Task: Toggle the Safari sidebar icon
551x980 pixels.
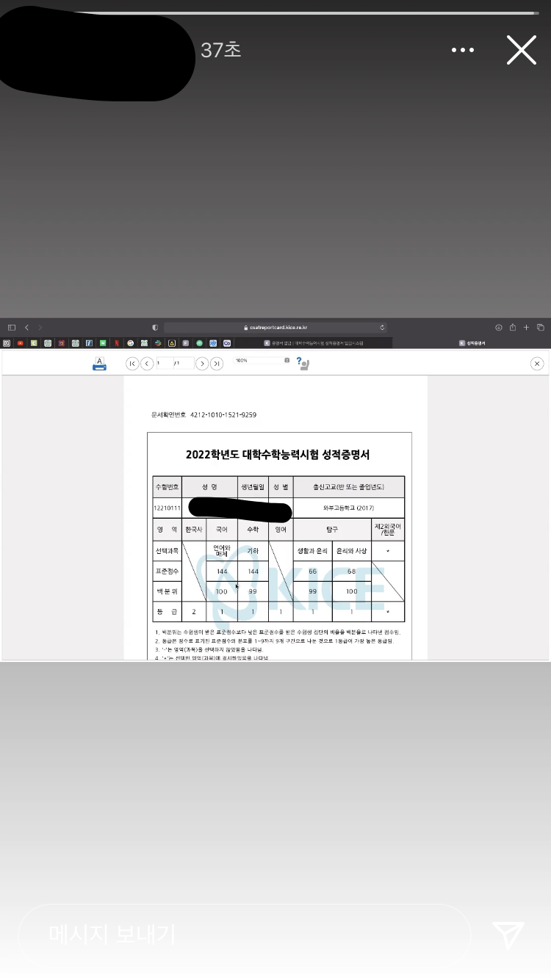Action: coord(12,328)
